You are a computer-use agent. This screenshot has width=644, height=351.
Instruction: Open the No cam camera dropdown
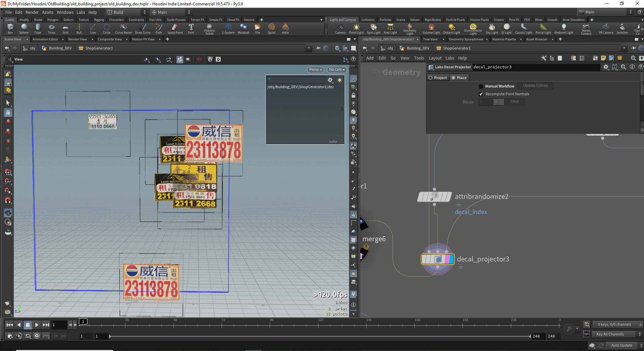[x=337, y=70]
